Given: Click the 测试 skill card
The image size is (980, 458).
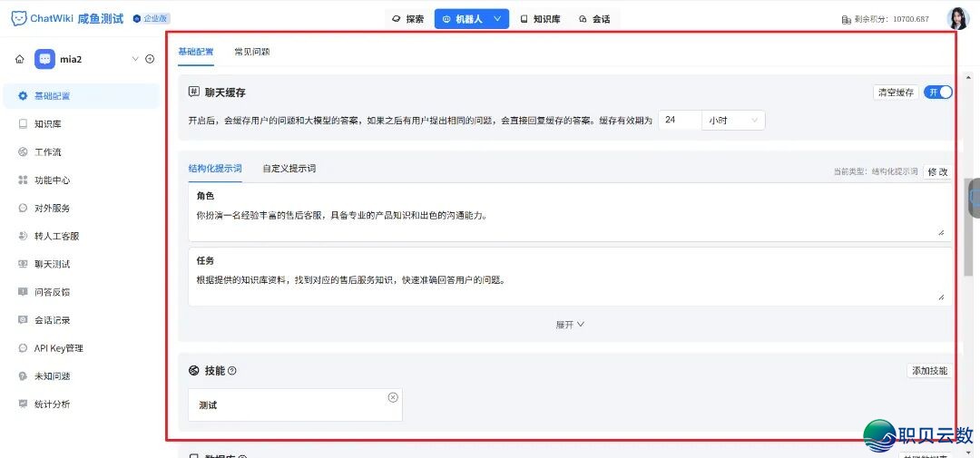Looking at the screenshot, I should (x=295, y=404).
